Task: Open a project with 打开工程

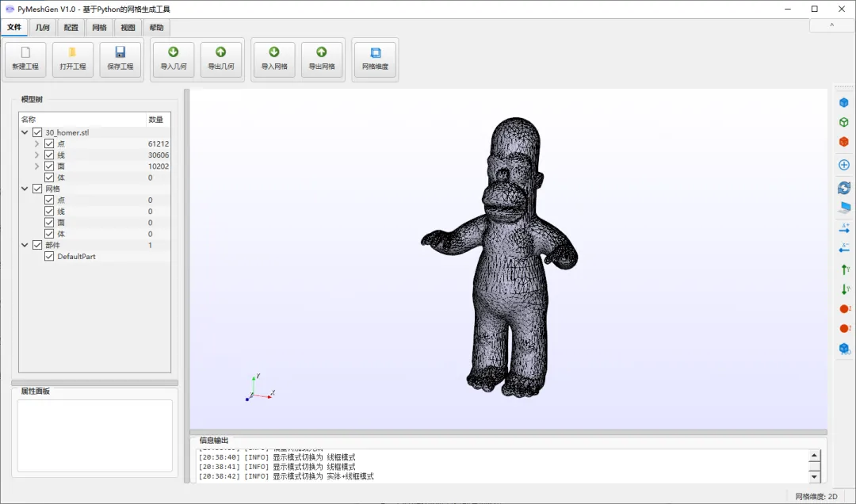Action: coord(73,59)
